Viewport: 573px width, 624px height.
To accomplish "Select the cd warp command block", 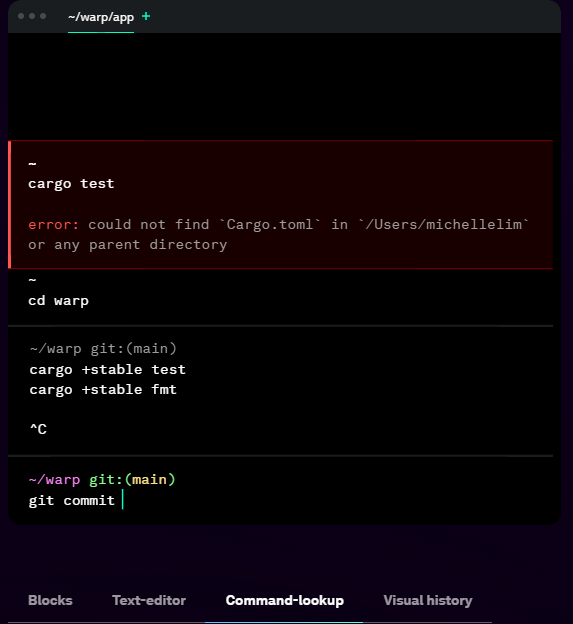I will pos(281,297).
